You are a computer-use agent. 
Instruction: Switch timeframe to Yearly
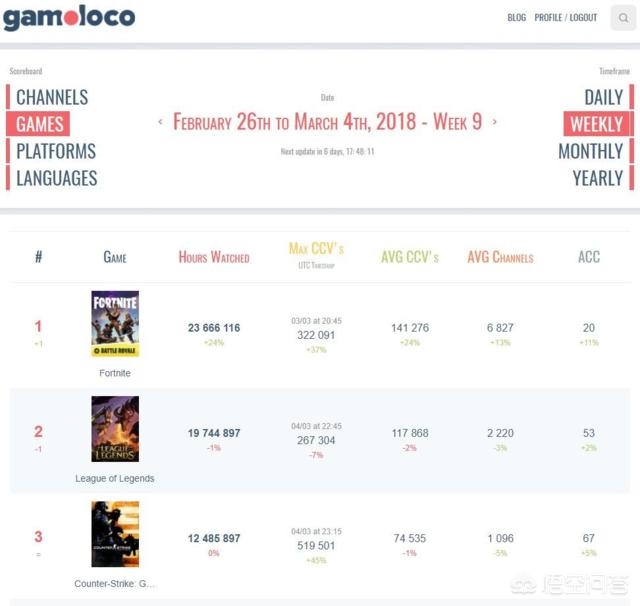(x=597, y=178)
